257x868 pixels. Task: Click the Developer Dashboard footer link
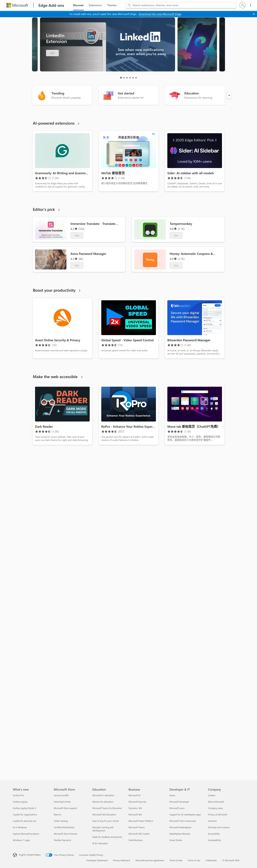(x=97, y=860)
